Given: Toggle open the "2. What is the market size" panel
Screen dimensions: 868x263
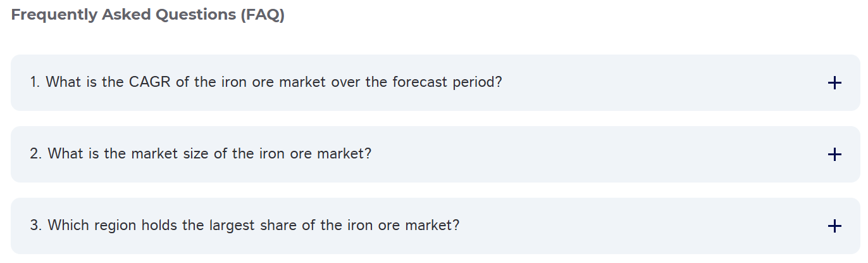Looking at the screenshot, I should point(435,154).
